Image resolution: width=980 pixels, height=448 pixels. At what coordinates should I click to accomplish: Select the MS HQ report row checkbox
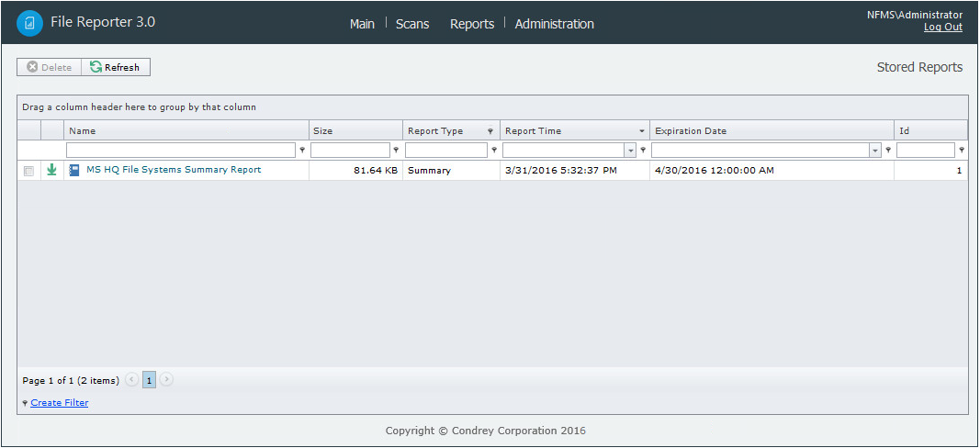coord(28,171)
